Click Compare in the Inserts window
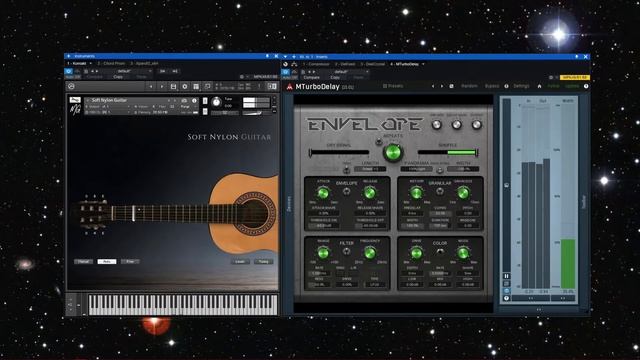This screenshot has height=360, width=640. coord(311,78)
